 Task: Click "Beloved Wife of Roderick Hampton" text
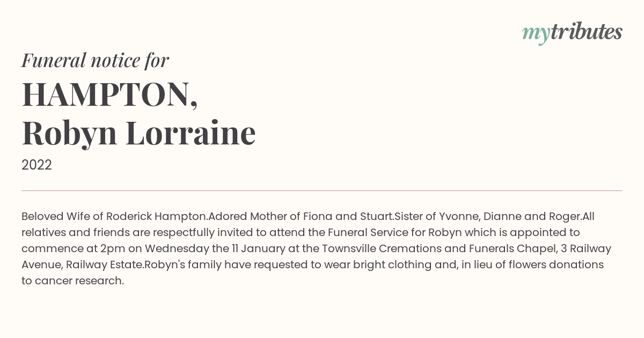coord(114,217)
